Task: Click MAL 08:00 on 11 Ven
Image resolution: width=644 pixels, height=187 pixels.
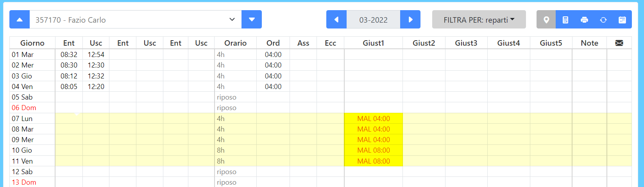Action: click(373, 161)
